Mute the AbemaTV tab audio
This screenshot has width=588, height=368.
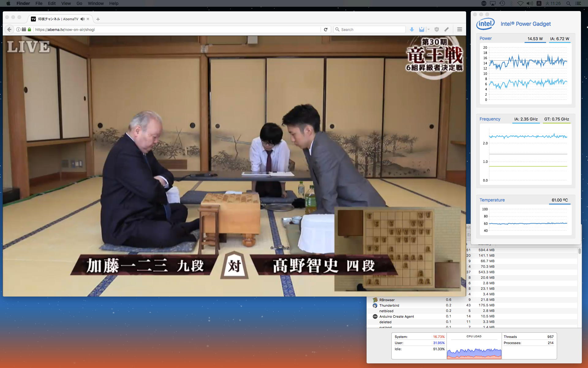82,19
